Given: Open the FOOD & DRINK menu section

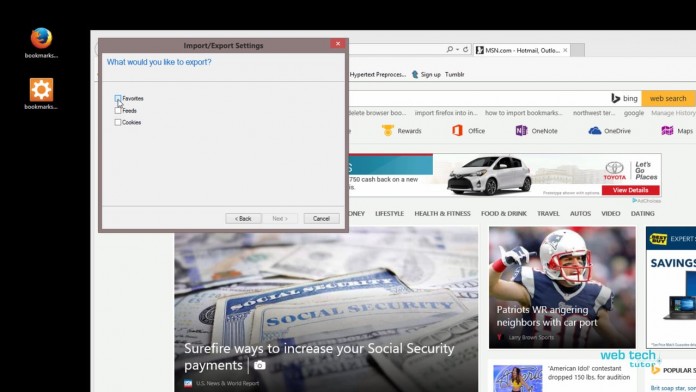Looking at the screenshot, I should point(504,214).
